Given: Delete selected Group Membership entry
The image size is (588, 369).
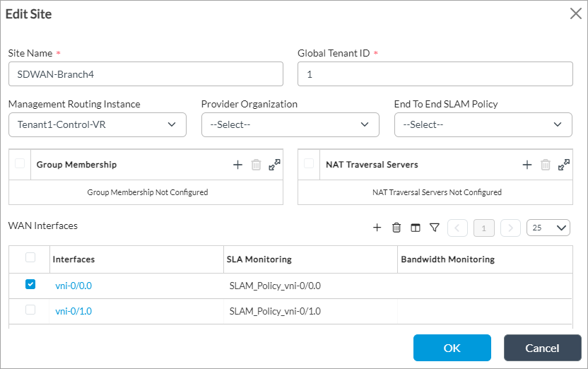Looking at the screenshot, I should [256, 165].
